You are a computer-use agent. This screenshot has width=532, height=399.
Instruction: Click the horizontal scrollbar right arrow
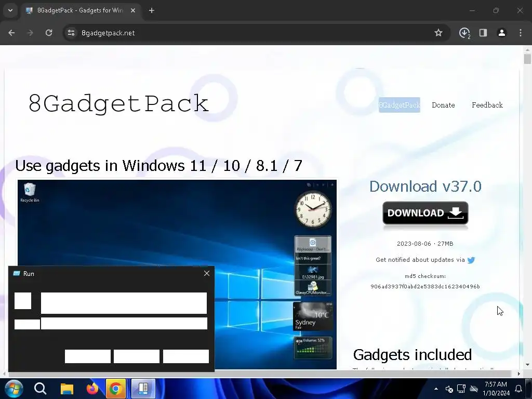coord(519,374)
